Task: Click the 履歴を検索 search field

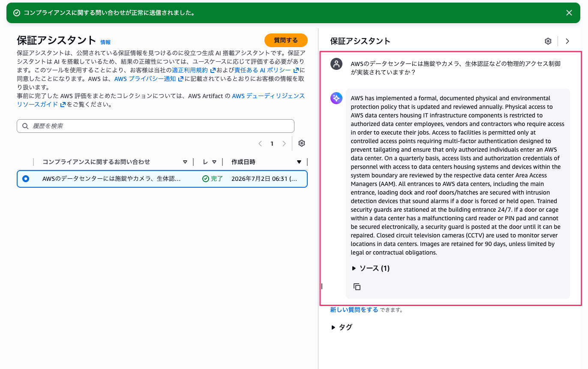Action: pyautogui.click(x=156, y=126)
